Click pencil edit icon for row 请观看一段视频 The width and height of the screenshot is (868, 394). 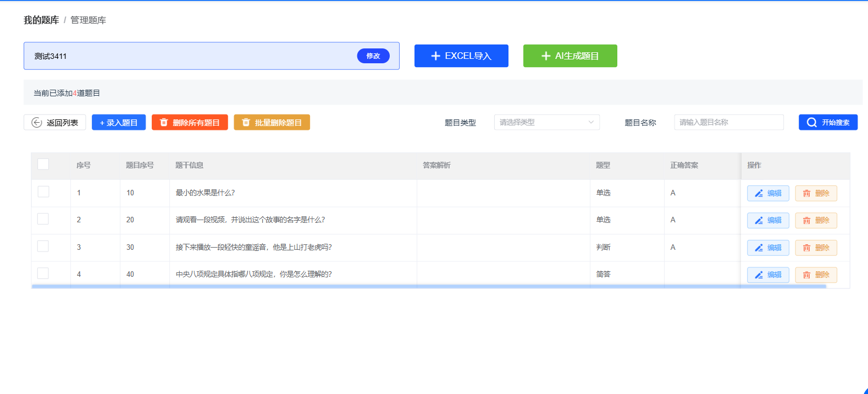point(759,221)
